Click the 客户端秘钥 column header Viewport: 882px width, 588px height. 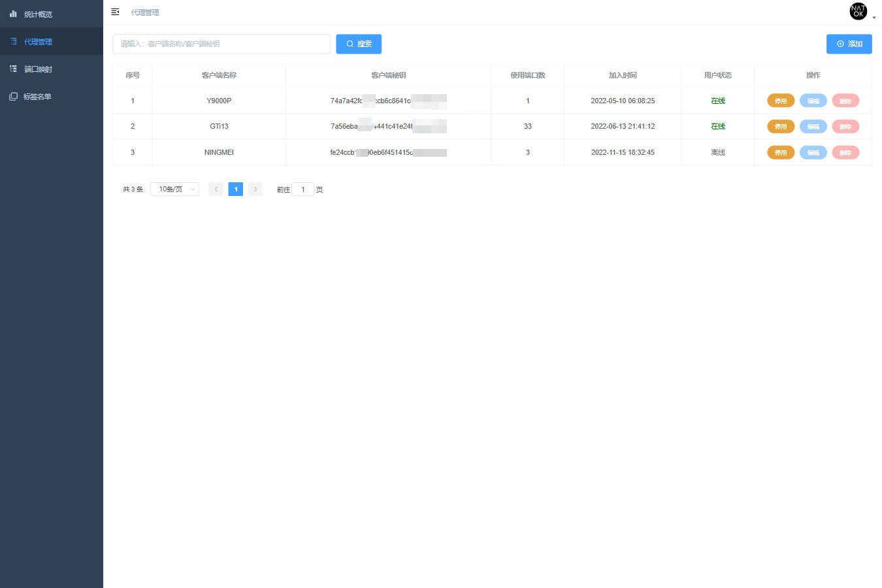pos(389,75)
